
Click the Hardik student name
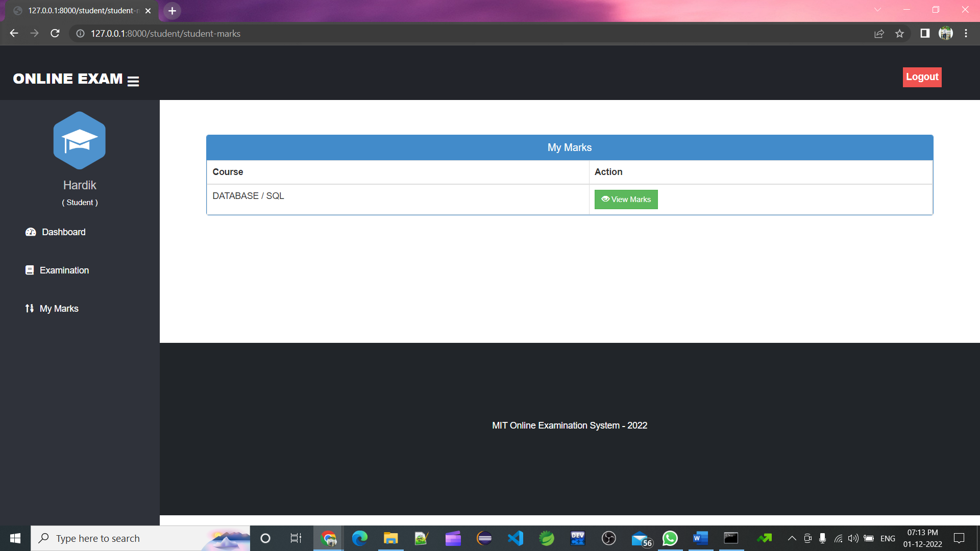click(80, 185)
